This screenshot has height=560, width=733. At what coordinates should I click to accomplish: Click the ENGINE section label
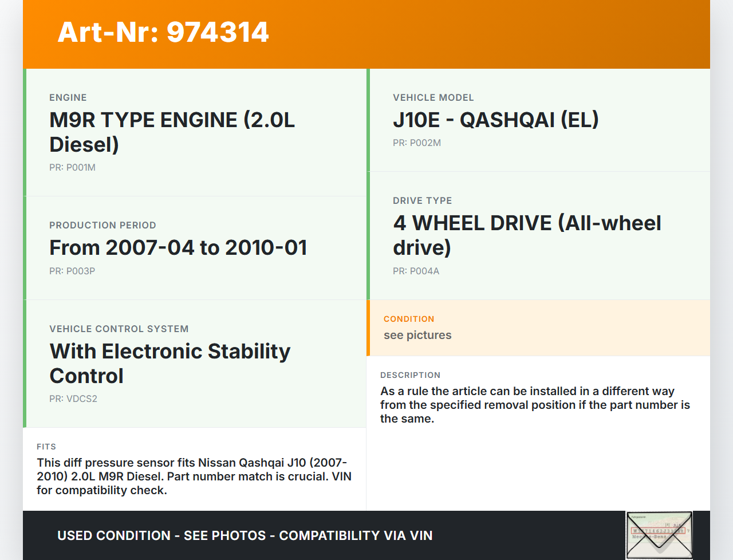click(68, 98)
